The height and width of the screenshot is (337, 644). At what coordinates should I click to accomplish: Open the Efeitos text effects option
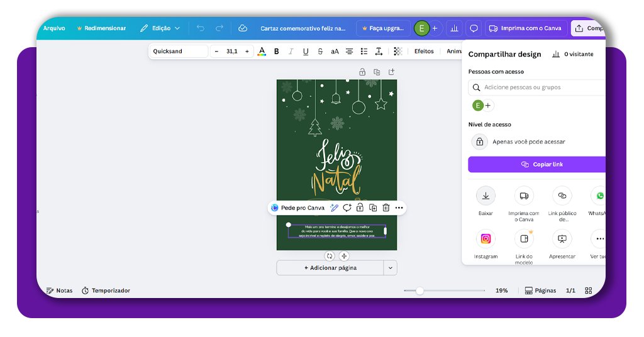click(424, 52)
